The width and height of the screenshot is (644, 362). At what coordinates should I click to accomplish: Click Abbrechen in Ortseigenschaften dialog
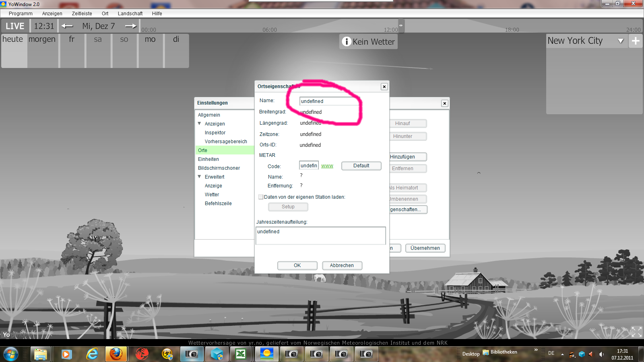tap(342, 265)
